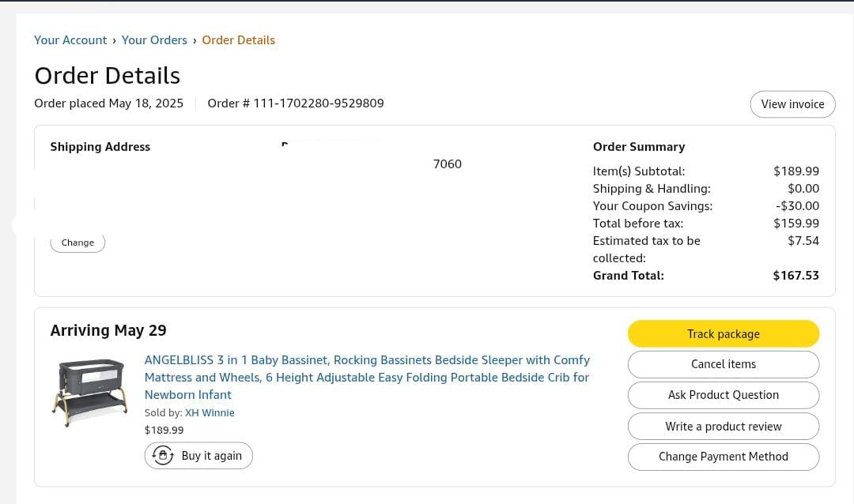
Task: Click the coupon savings amount -$30.00
Action: pyautogui.click(x=797, y=206)
